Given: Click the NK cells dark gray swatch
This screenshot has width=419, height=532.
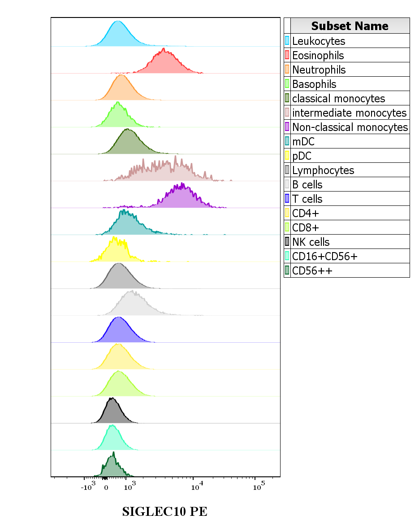Looking at the screenshot, I should [287, 242].
